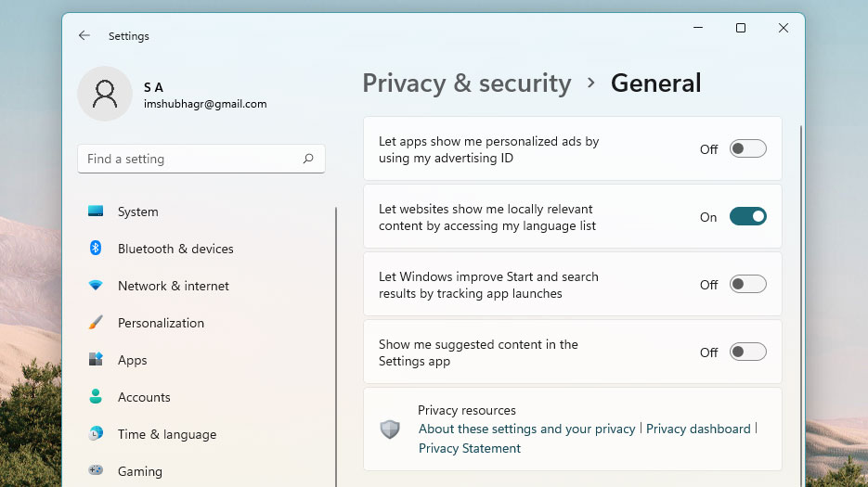Screen dimensions: 868x487
Task: Maximize the Settings window
Action: coord(741,28)
